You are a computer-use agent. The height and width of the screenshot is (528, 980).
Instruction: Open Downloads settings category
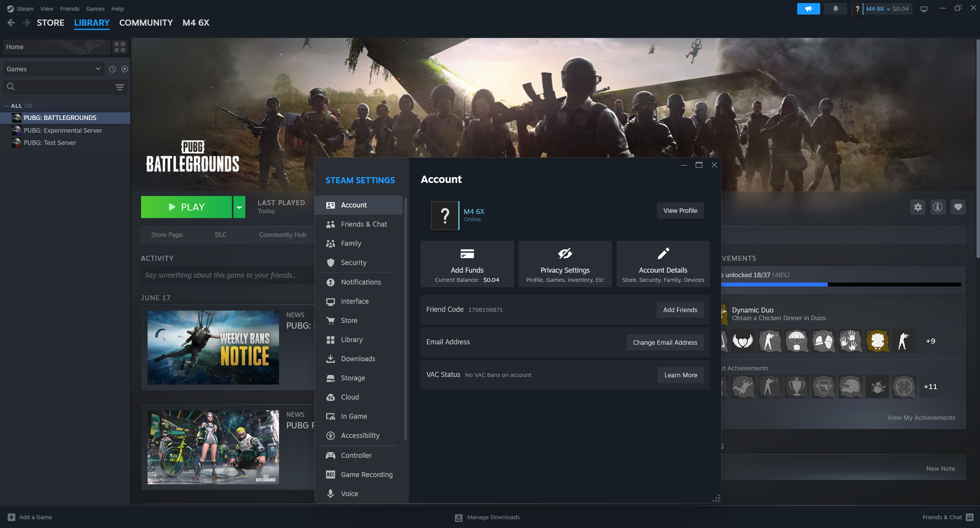point(358,359)
